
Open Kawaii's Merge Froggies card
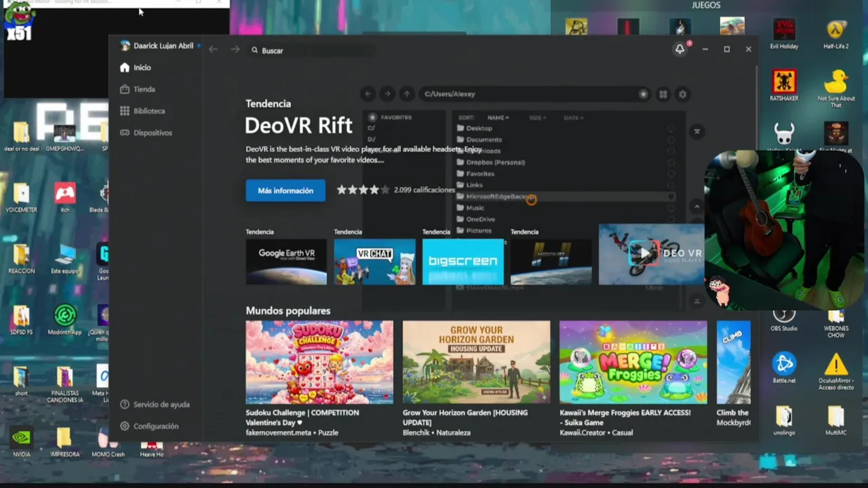pos(633,378)
